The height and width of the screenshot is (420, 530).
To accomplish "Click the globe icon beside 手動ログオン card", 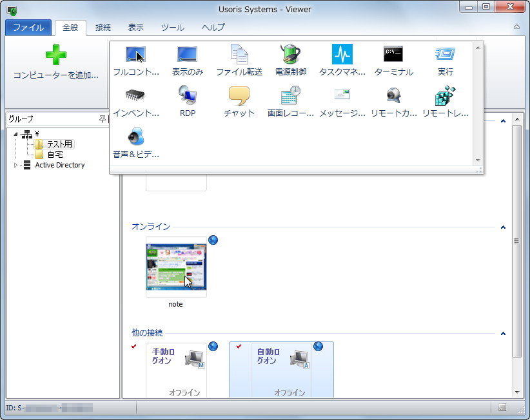I will point(213,346).
